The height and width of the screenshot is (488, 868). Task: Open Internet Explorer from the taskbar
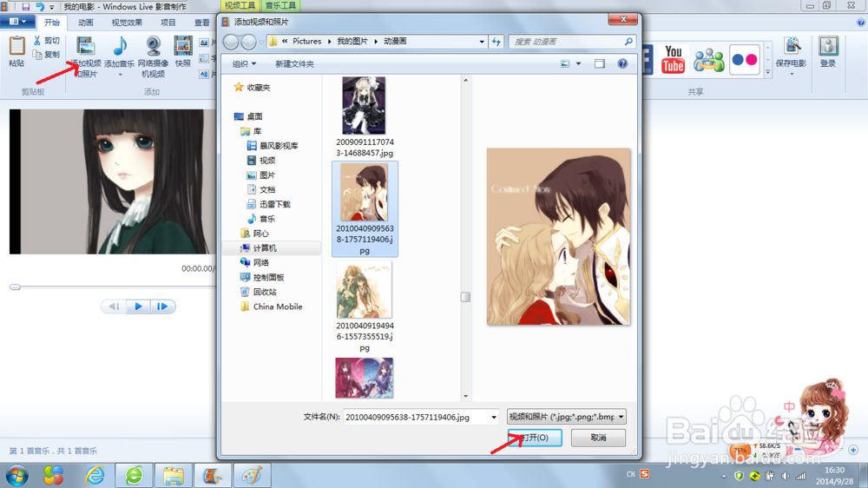[95, 475]
